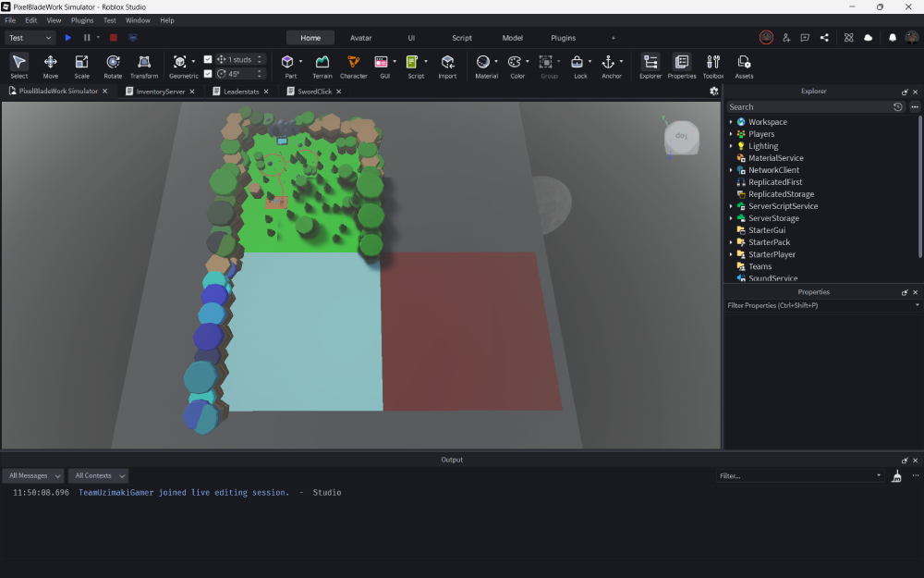Open the notifications bell
This screenshot has height=578, width=924.
point(893,38)
